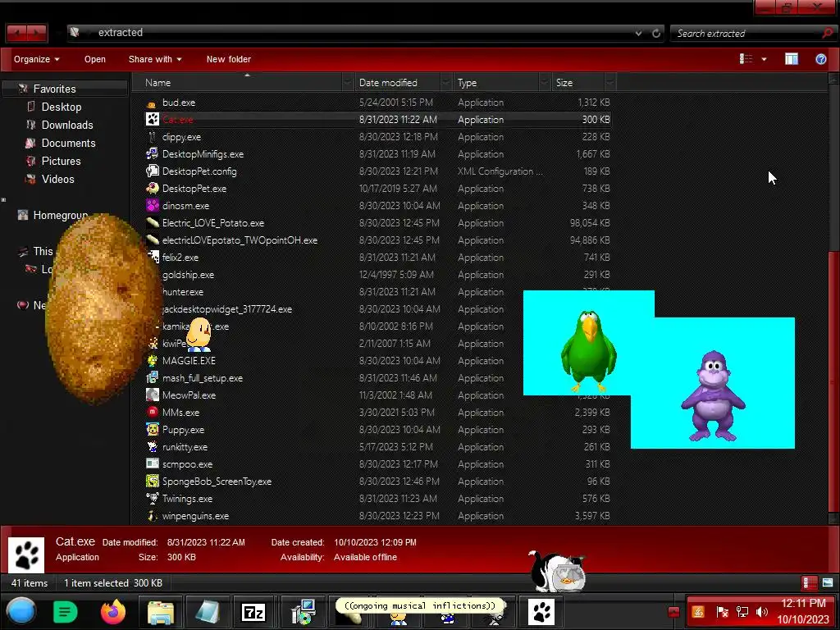Click the network tray icon
Viewport: 840px width, 630px height.
[742, 612]
